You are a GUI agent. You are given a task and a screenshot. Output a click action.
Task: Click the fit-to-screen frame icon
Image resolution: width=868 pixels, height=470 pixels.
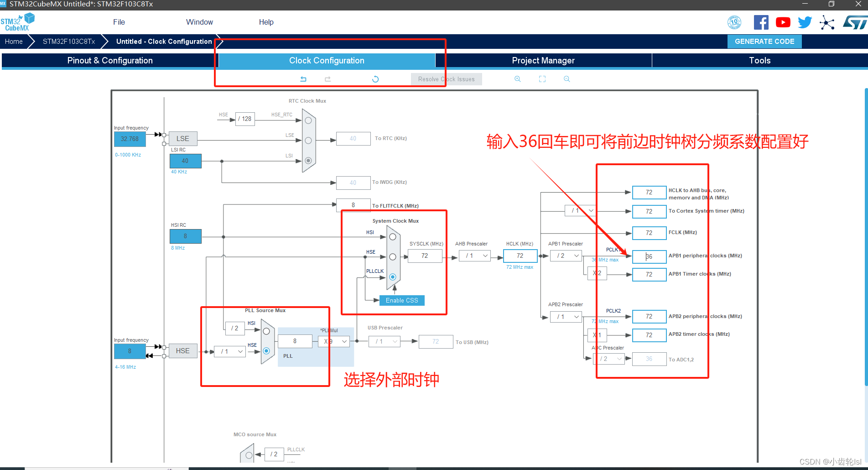click(542, 79)
